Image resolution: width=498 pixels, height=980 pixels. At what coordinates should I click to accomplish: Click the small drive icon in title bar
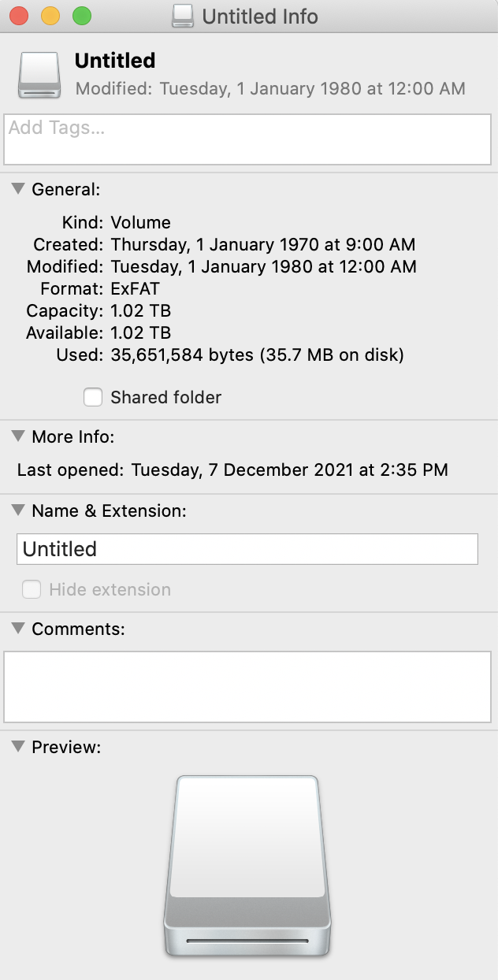tap(183, 17)
